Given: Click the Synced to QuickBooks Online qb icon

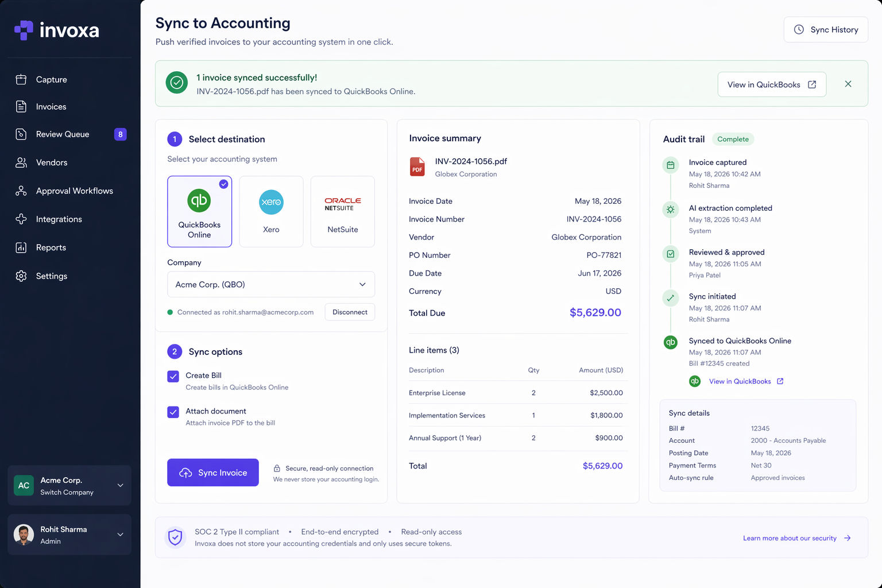Looking at the screenshot, I should 670,342.
